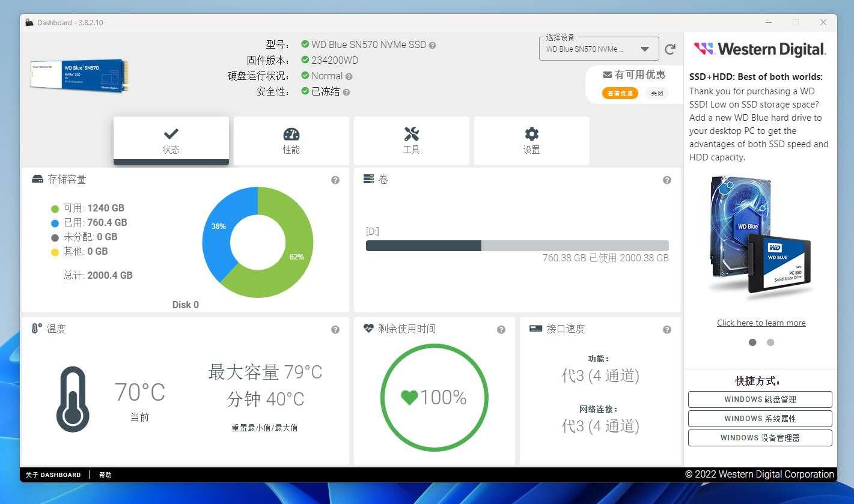Click the mail icon by 有可用优惠
Screen dimensions: 854x504
tap(607, 74)
